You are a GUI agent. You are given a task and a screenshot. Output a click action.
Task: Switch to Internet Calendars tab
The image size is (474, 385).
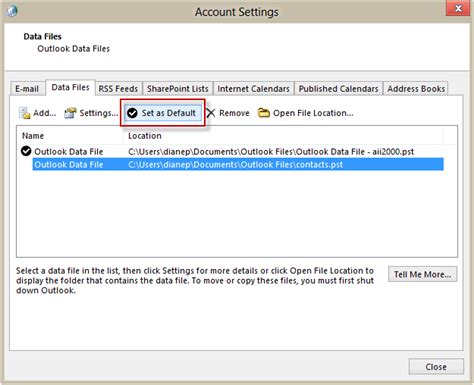(x=253, y=89)
